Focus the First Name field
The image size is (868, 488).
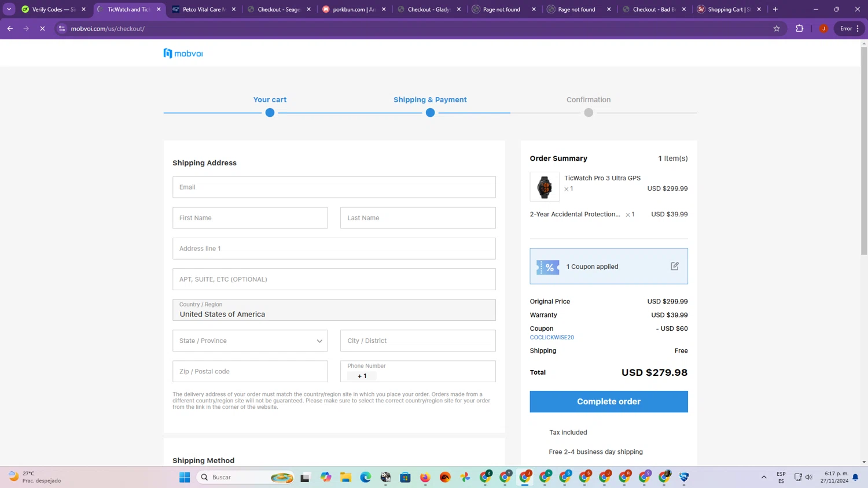point(250,217)
